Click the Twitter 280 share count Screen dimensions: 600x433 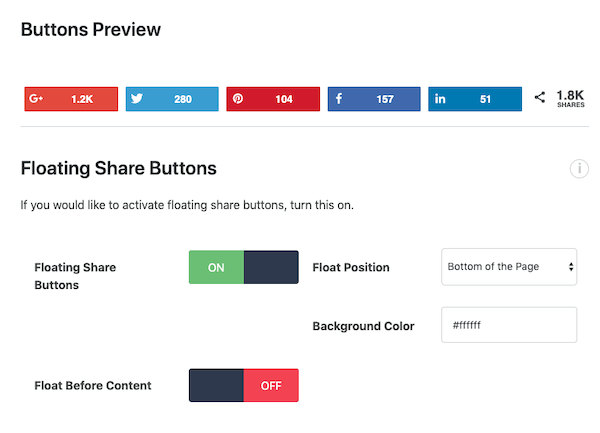183,99
